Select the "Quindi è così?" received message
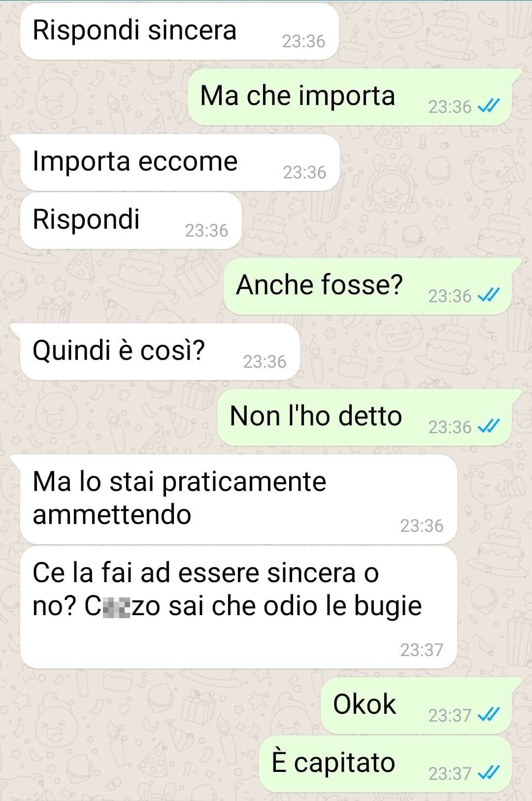The image size is (532, 801). tap(160, 351)
